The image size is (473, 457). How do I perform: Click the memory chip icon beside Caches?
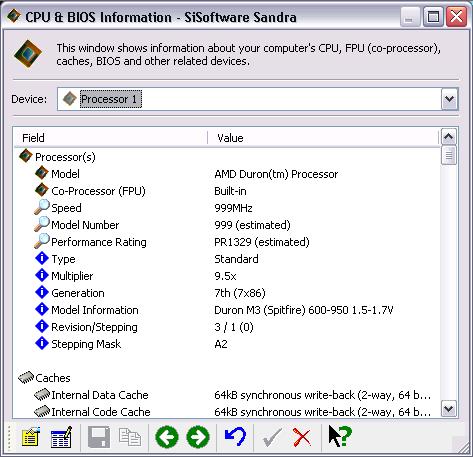click(26, 377)
